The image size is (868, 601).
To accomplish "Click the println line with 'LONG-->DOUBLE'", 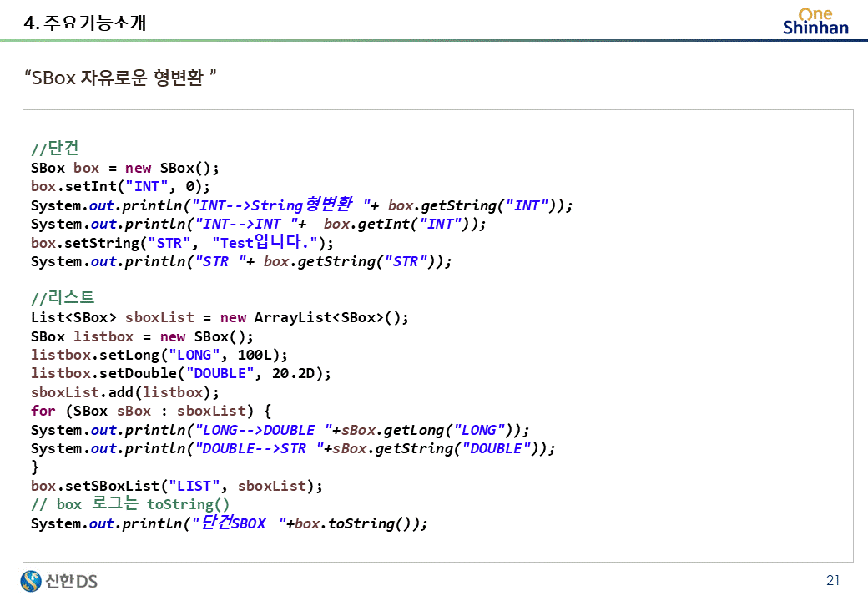I will tap(280, 430).
